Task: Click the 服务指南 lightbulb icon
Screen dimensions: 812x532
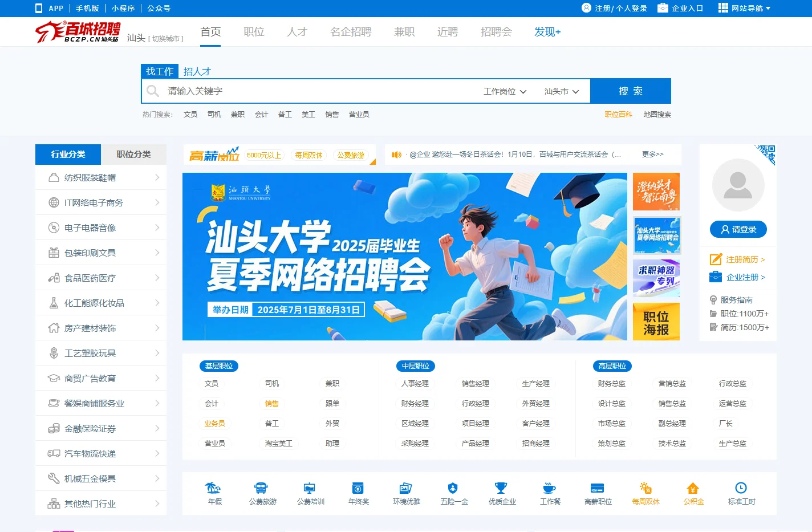Action: [x=713, y=300]
